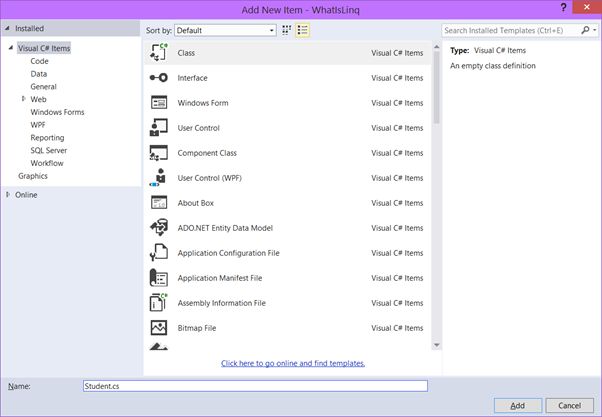Select the Interface template icon
The width and height of the screenshot is (602, 417).
click(159, 78)
